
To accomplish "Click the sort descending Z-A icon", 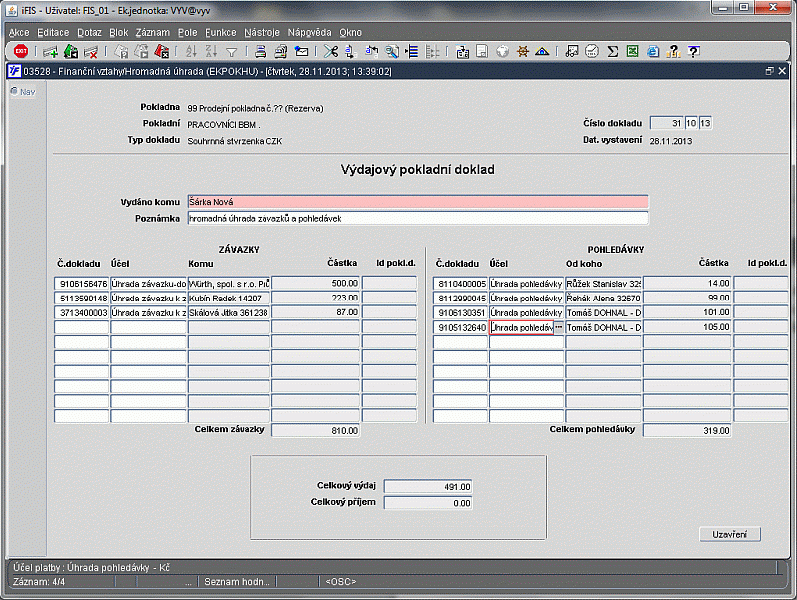I will pyautogui.click(x=211, y=51).
